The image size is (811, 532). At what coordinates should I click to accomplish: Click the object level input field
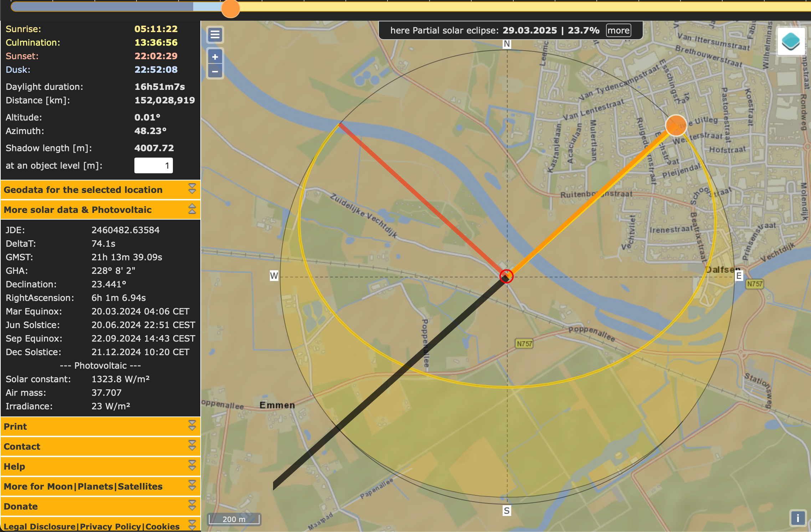154,165
